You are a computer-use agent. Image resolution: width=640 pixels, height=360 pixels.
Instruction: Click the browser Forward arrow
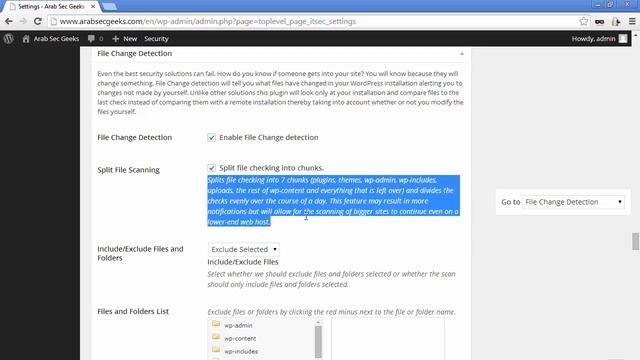tap(23, 21)
